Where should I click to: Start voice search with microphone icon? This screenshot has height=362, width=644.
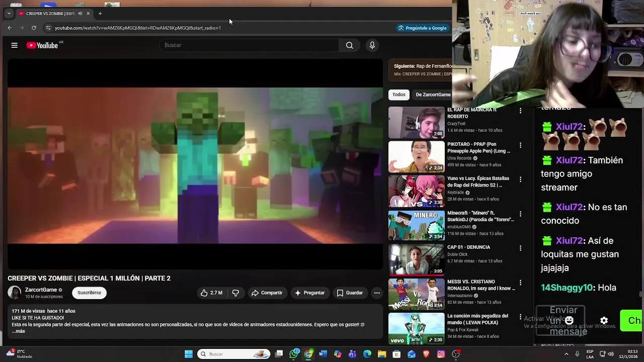pyautogui.click(x=372, y=45)
